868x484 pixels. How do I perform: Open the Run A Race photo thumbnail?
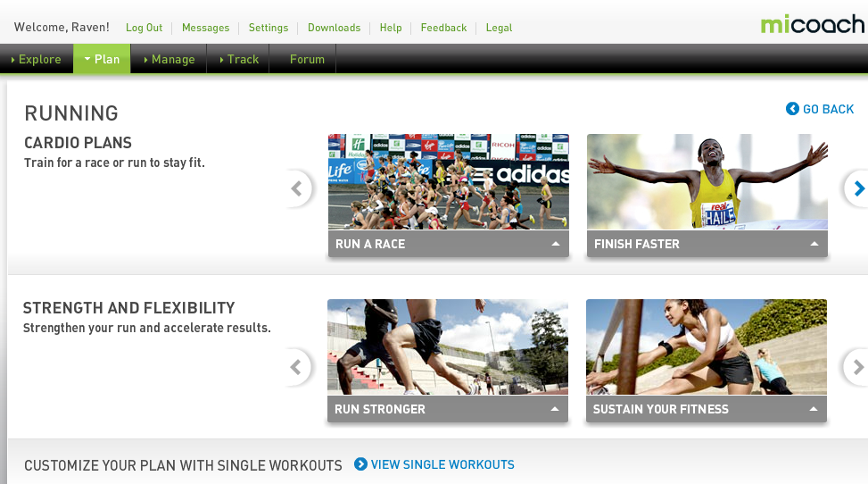pyautogui.click(x=449, y=181)
